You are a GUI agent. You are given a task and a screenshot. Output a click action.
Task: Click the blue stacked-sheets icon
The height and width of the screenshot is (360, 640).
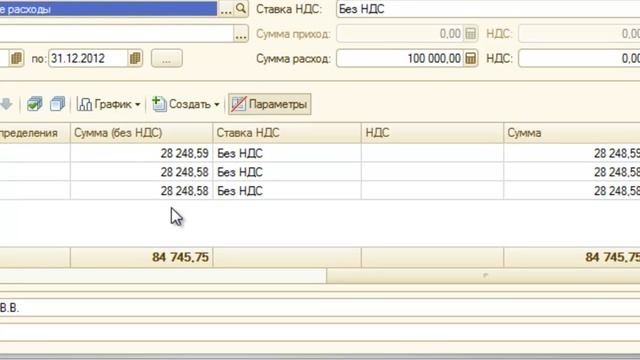point(58,104)
